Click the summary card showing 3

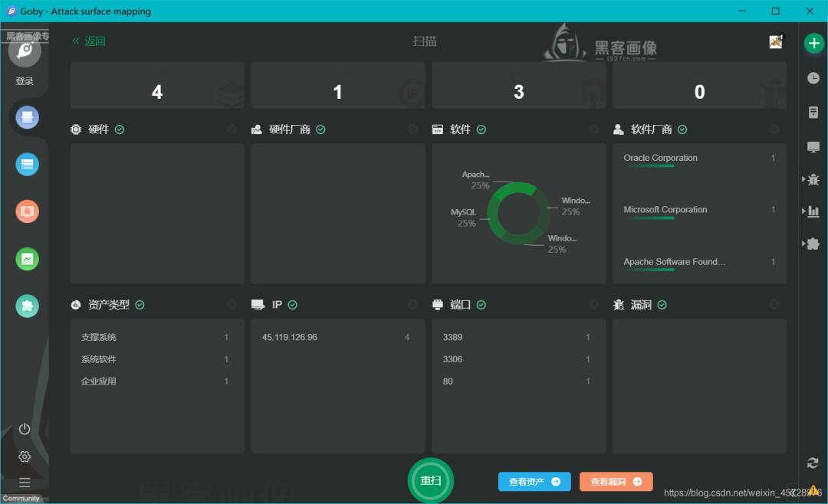(518, 86)
